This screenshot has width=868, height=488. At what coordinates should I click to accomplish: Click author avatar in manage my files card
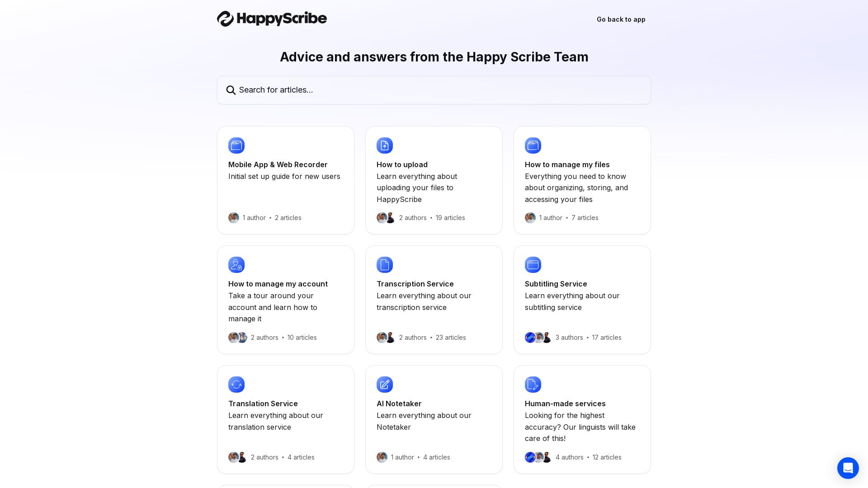click(x=530, y=218)
